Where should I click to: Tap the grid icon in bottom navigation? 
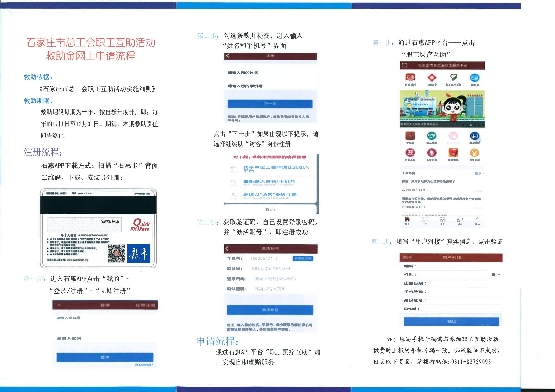click(442, 219)
